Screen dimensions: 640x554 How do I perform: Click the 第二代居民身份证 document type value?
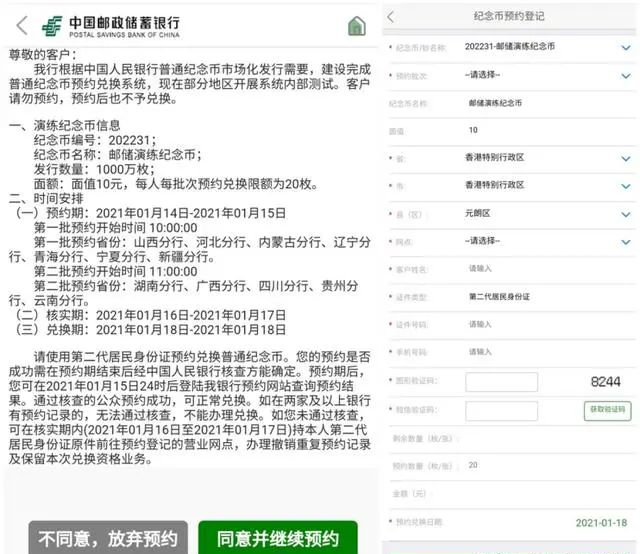tap(499, 297)
